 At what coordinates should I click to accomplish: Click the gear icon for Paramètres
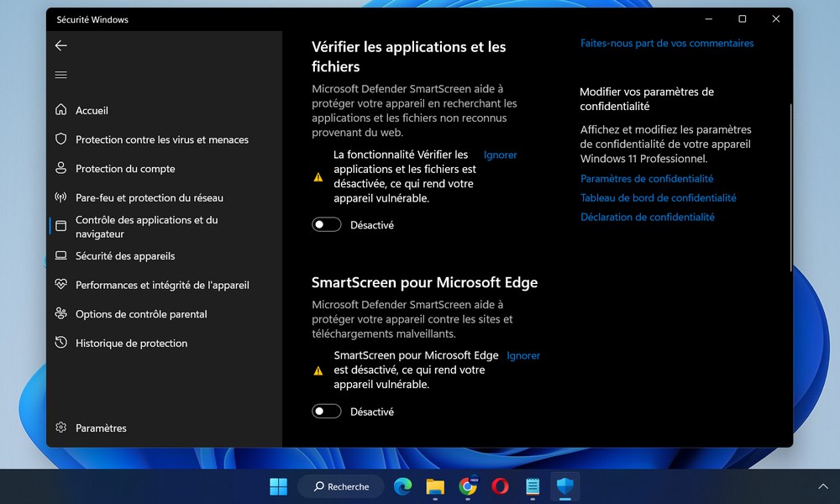click(x=61, y=428)
